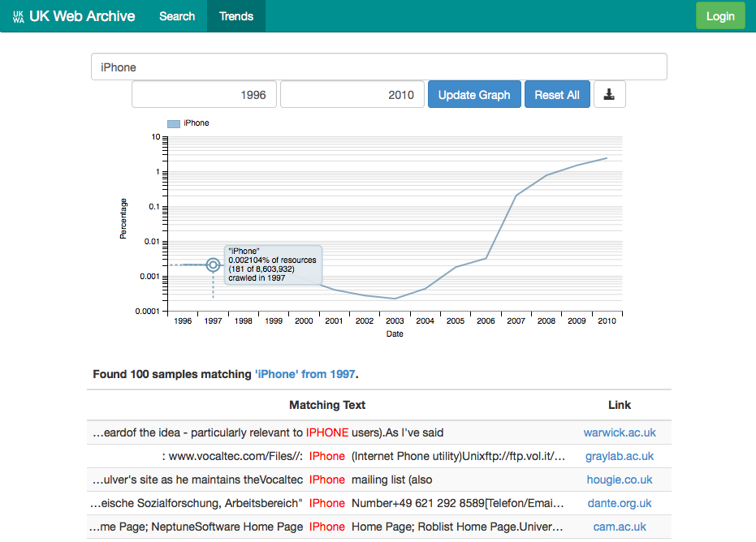Click the 'iPhone' from 1997 results link
756x542 pixels.
[305, 374]
